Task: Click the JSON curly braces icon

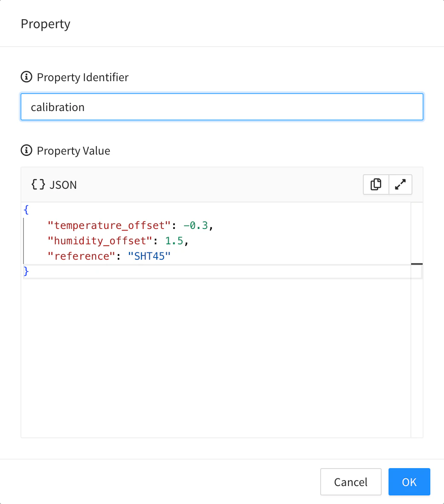Action: coord(38,185)
